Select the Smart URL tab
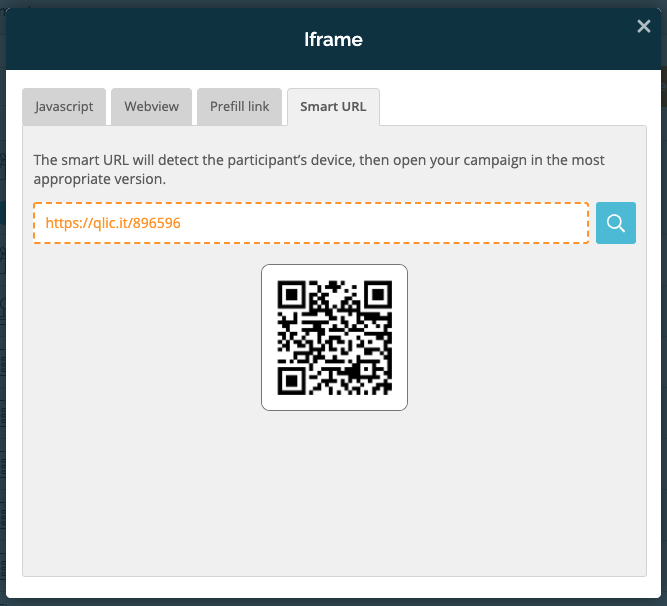Image resolution: width=667 pixels, height=606 pixels. [333, 107]
